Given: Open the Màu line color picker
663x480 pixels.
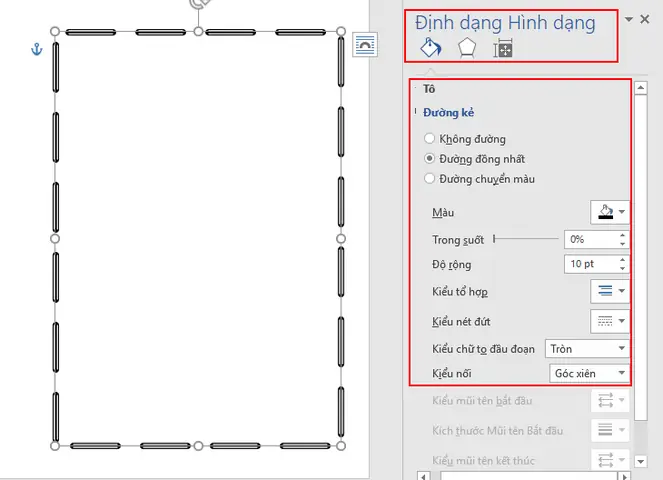Looking at the screenshot, I should [610, 212].
